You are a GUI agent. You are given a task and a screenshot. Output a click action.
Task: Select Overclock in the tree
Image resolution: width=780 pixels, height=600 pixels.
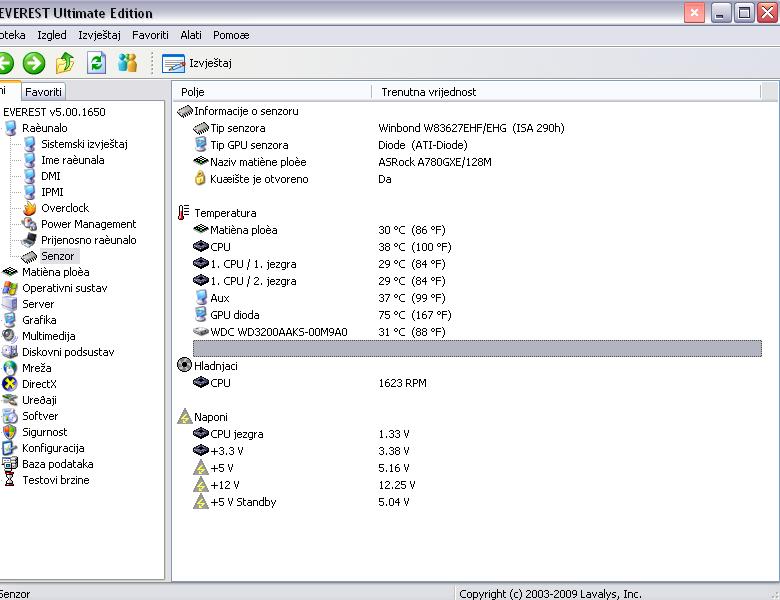click(64, 208)
